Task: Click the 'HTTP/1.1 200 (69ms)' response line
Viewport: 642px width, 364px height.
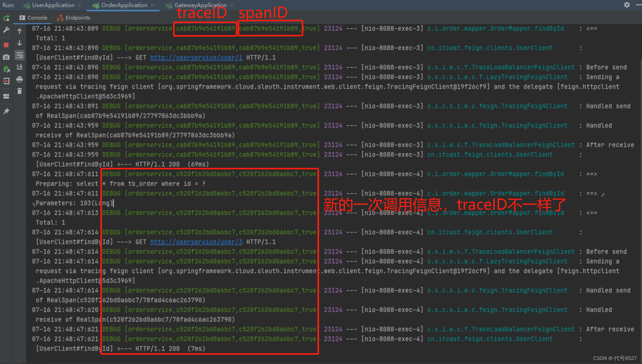Action: [x=172, y=164]
